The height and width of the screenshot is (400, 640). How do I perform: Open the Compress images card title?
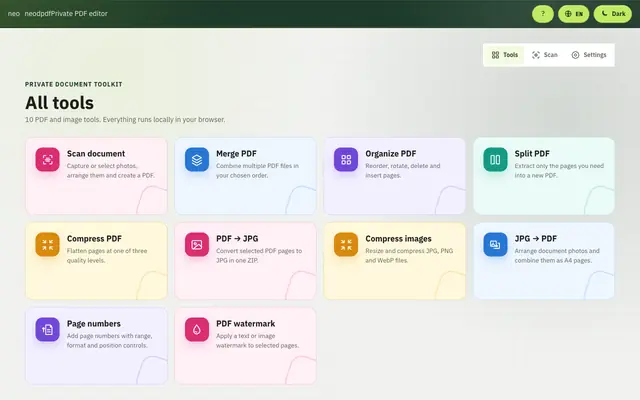point(398,238)
